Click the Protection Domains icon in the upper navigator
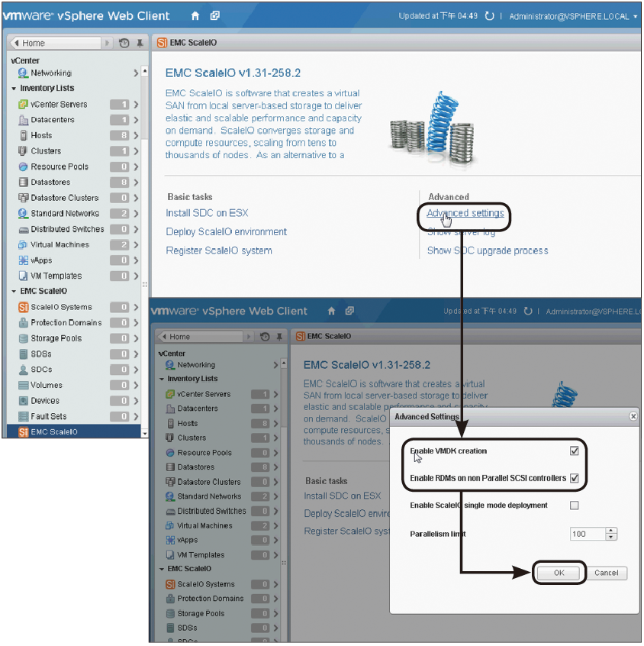Screen dimensions: 644x646 [x=24, y=323]
